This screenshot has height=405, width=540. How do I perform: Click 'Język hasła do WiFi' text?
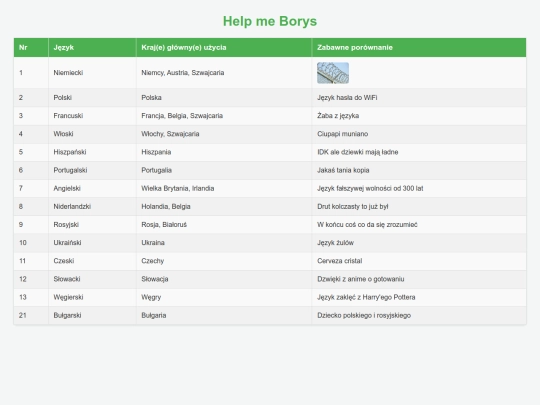click(347, 97)
